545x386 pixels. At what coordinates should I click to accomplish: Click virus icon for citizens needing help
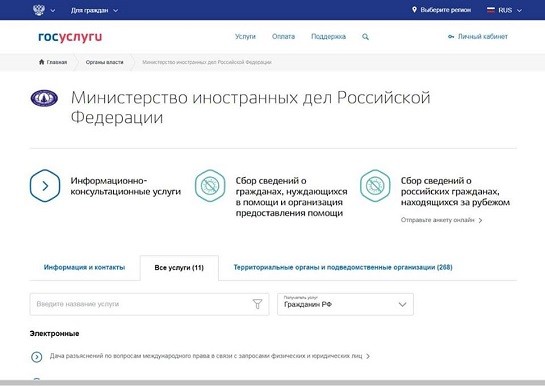coord(210,186)
